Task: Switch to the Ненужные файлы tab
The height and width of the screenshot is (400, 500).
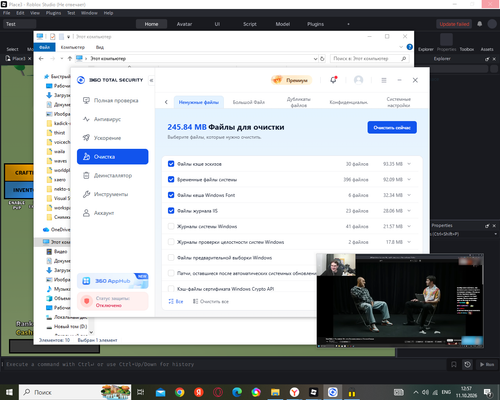Action: coord(199,102)
